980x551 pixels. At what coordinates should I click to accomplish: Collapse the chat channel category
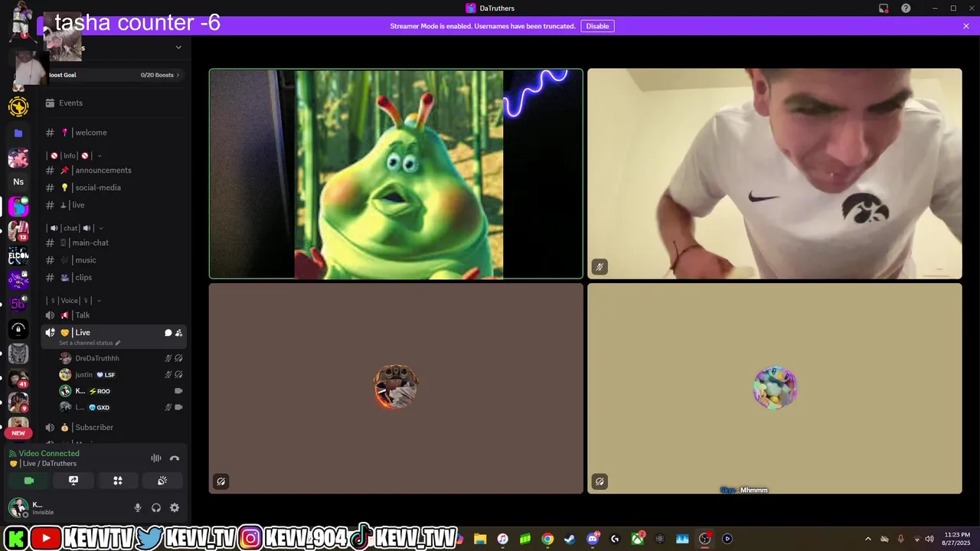[x=75, y=228]
